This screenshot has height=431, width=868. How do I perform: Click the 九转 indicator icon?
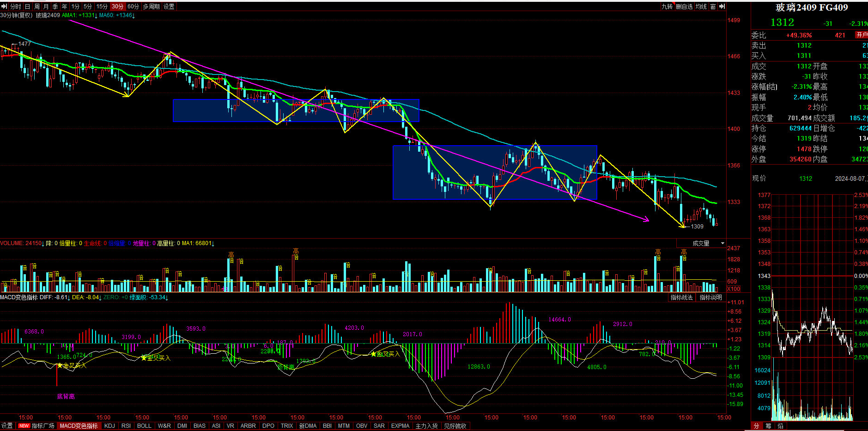[667, 6]
